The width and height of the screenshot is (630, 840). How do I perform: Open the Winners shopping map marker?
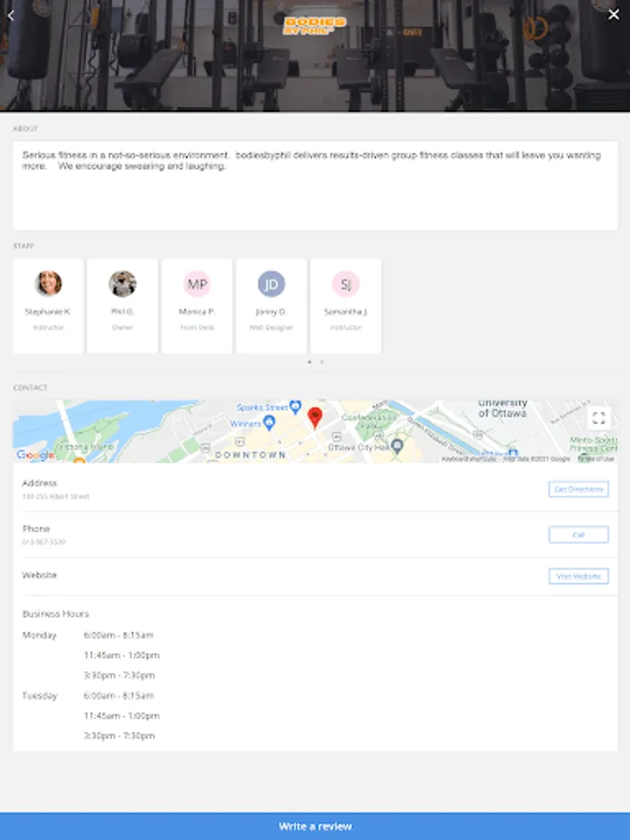(270, 423)
